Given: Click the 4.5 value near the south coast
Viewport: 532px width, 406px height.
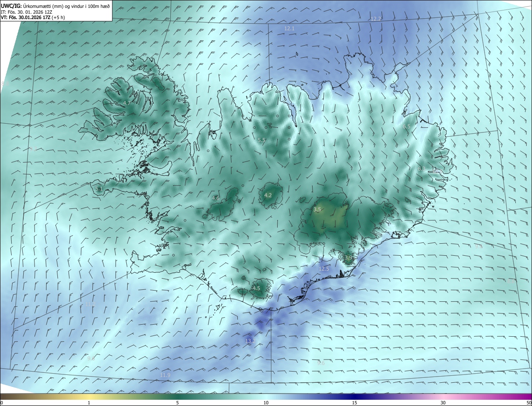Looking at the screenshot, I should tap(256, 288).
